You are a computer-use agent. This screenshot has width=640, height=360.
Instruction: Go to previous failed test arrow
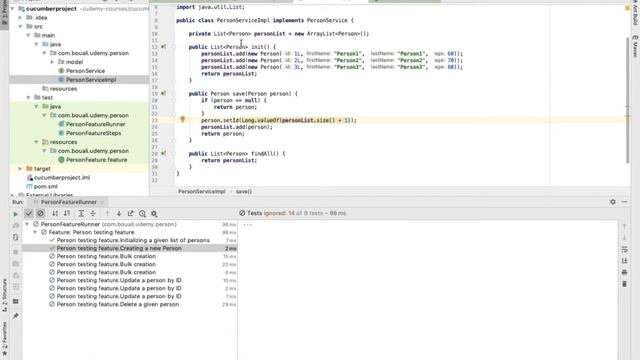107,213
